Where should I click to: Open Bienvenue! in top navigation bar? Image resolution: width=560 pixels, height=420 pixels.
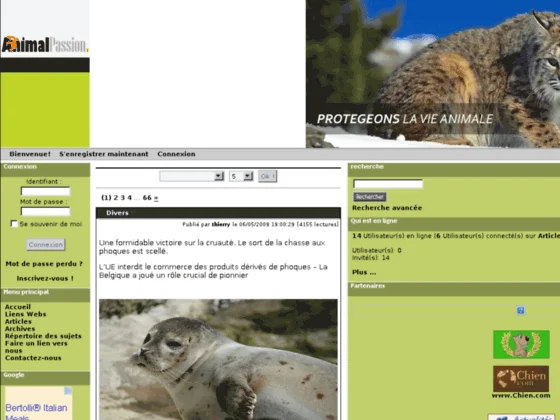click(30, 154)
